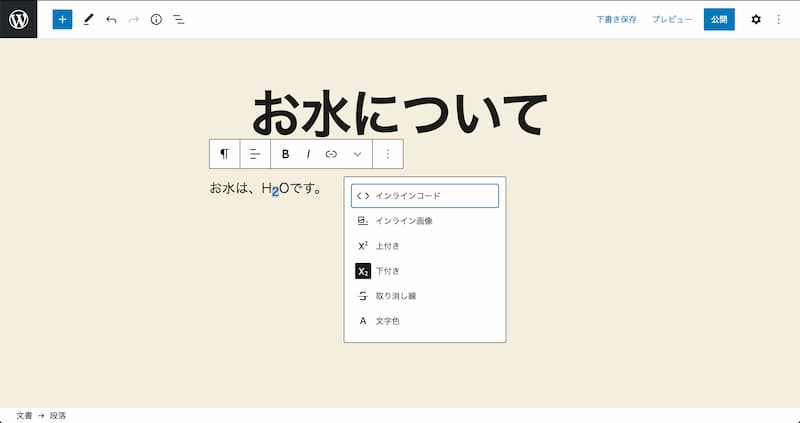Select 文書 in the breadcrumb

[x=24, y=415]
